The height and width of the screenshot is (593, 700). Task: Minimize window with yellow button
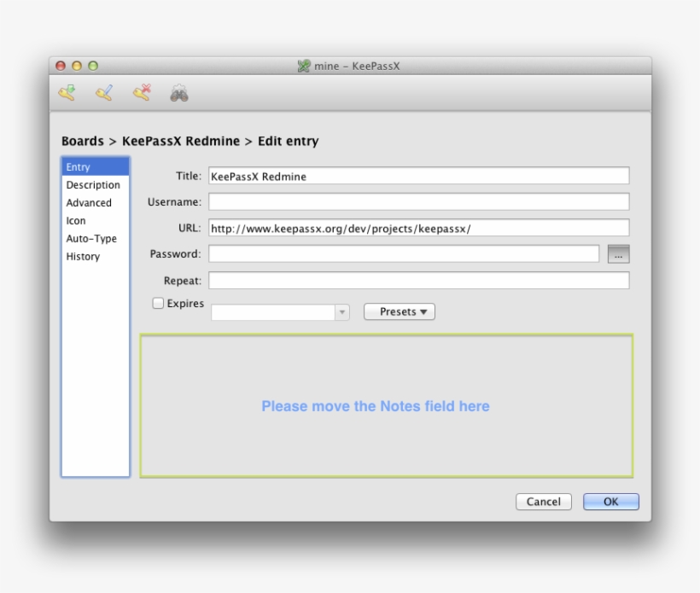pos(77,66)
